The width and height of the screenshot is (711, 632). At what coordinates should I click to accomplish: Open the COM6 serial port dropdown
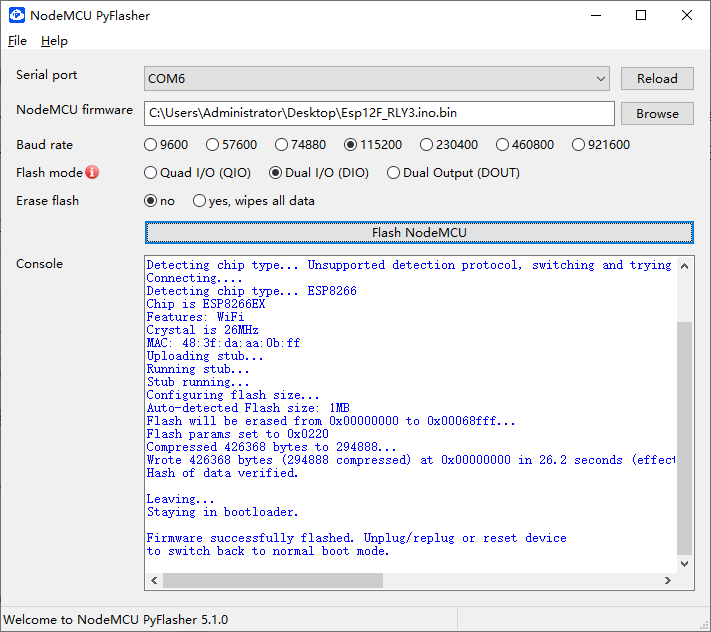(377, 78)
